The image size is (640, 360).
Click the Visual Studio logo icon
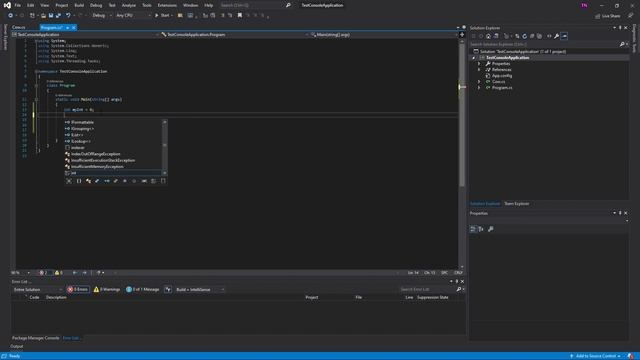7,5
